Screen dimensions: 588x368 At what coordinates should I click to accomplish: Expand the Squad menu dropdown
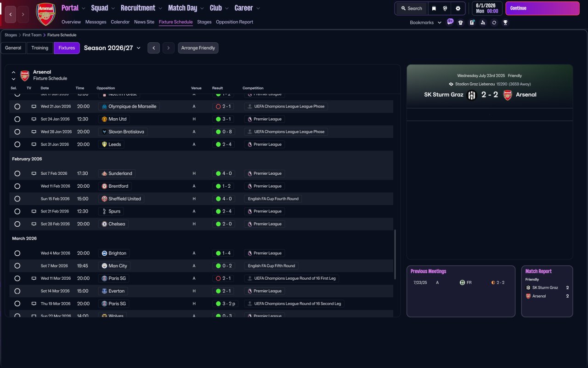tap(103, 8)
